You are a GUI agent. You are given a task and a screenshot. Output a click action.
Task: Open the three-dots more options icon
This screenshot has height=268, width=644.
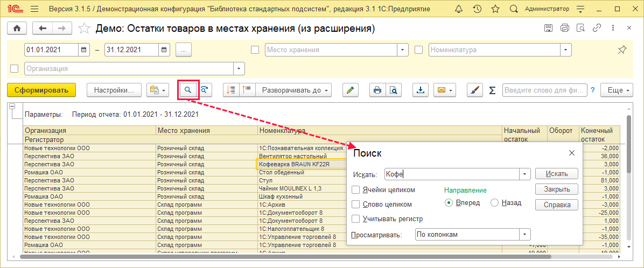[613, 28]
